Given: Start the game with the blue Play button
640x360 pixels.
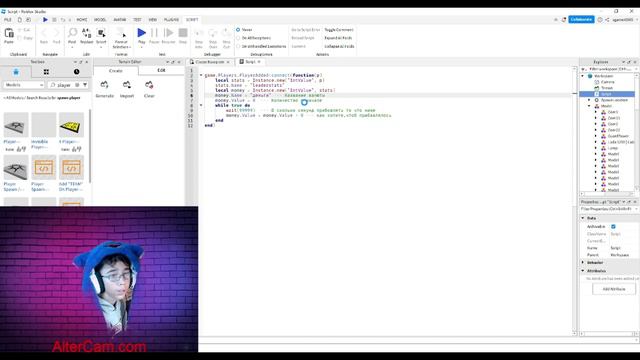Looking at the screenshot, I should 141,33.
